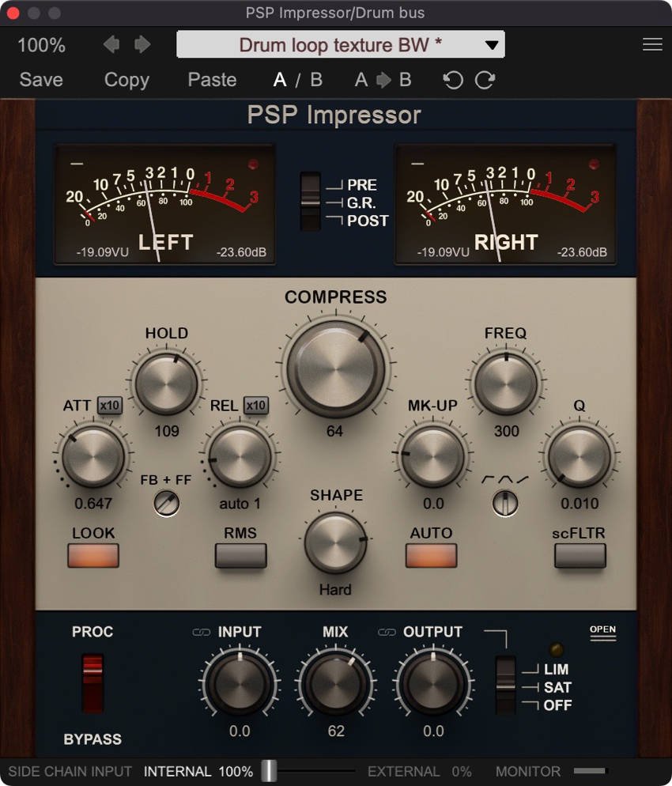672x786 pixels.
Task: Redo the last parameter change
Action: click(485, 80)
